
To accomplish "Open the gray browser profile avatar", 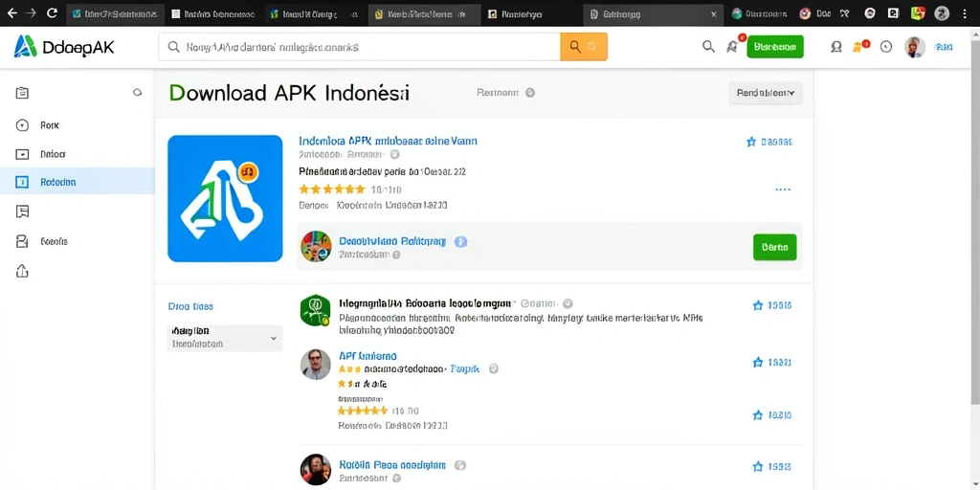I will click(x=942, y=13).
